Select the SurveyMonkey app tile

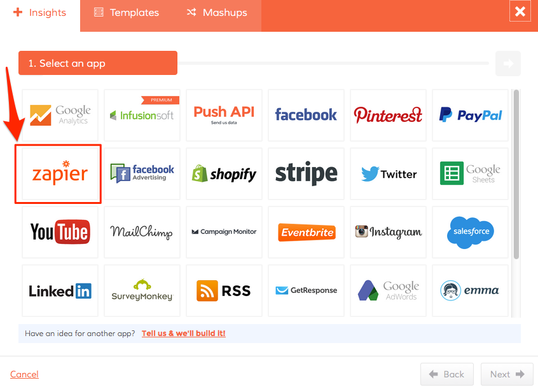click(x=142, y=290)
